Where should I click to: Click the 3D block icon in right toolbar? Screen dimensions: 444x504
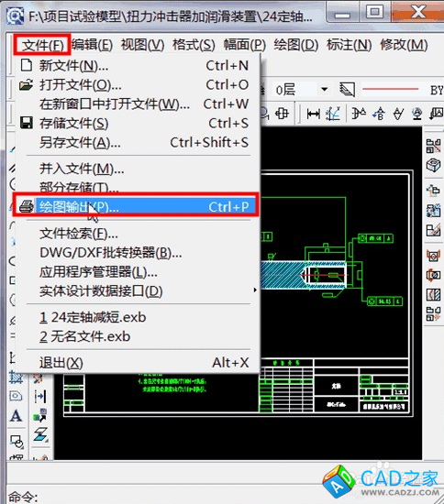pyautogui.click(x=433, y=166)
